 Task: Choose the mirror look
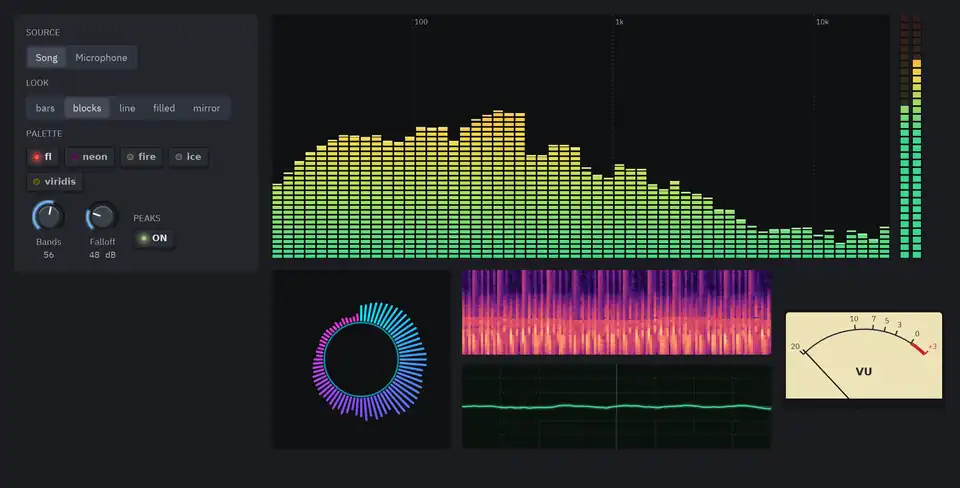pyautogui.click(x=206, y=108)
